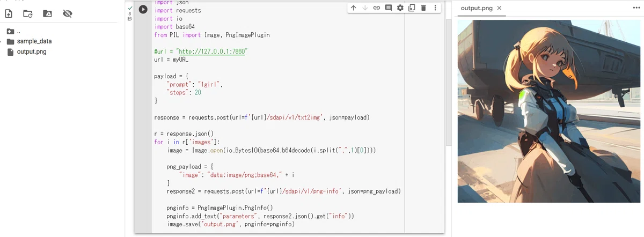The width and height of the screenshot is (644, 237).
Task: Click the requests.post txt2img line
Action: coord(262,117)
